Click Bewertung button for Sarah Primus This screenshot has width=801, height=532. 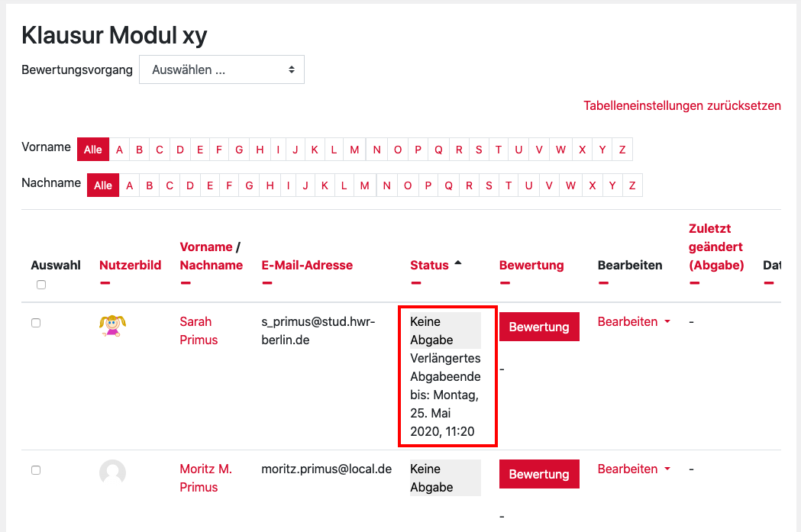pyautogui.click(x=539, y=327)
